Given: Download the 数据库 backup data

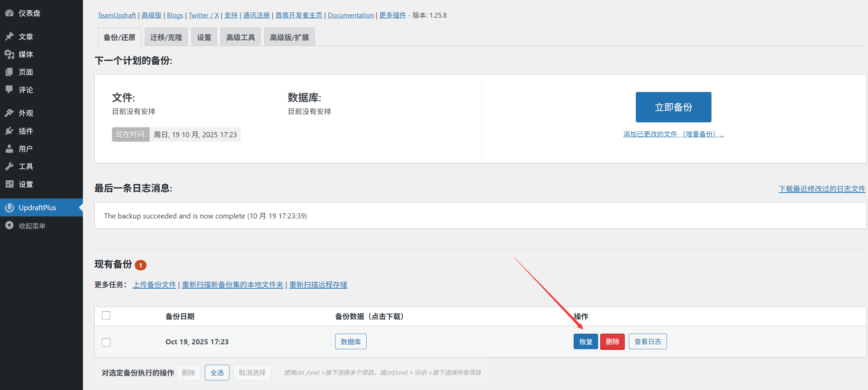Looking at the screenshot, I should 351,342.
